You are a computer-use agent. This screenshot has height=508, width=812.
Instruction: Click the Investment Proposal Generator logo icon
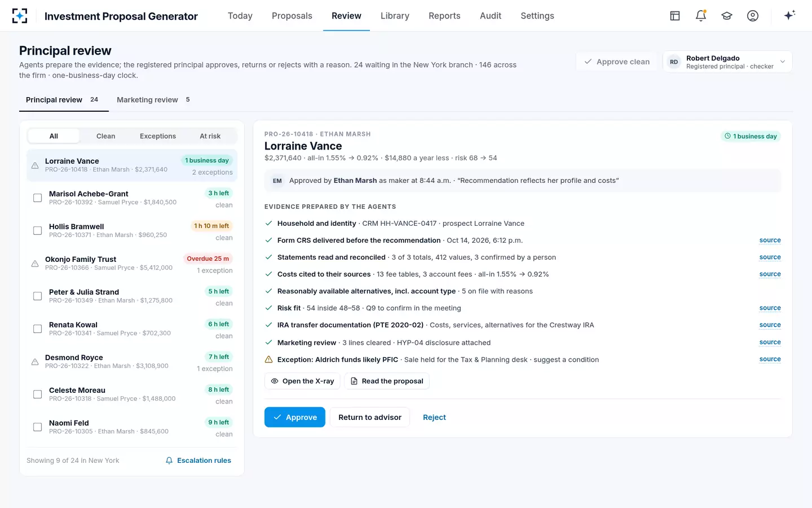tap(20, 16)
